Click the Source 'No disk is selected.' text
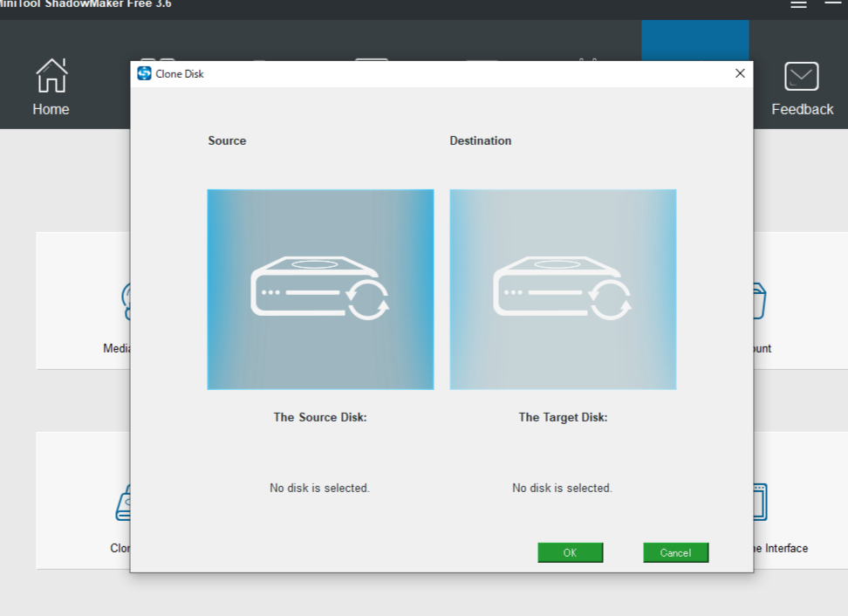 click(319, 488)
